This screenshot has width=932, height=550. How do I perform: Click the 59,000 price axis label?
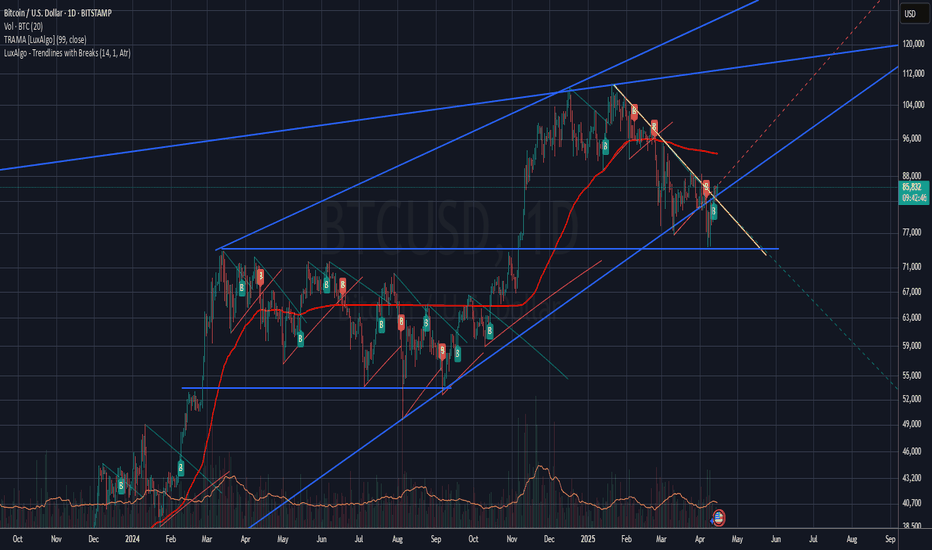tap(911, 345)
